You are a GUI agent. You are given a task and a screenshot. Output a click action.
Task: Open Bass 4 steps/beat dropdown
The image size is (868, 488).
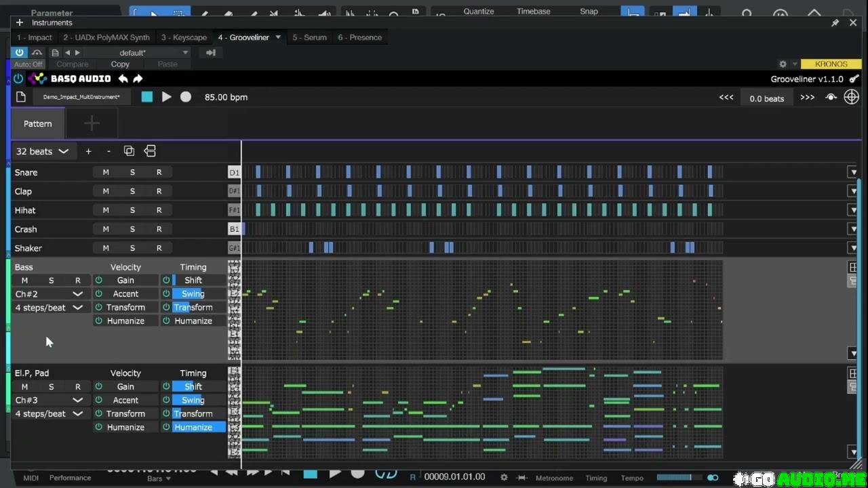point(49,307)
